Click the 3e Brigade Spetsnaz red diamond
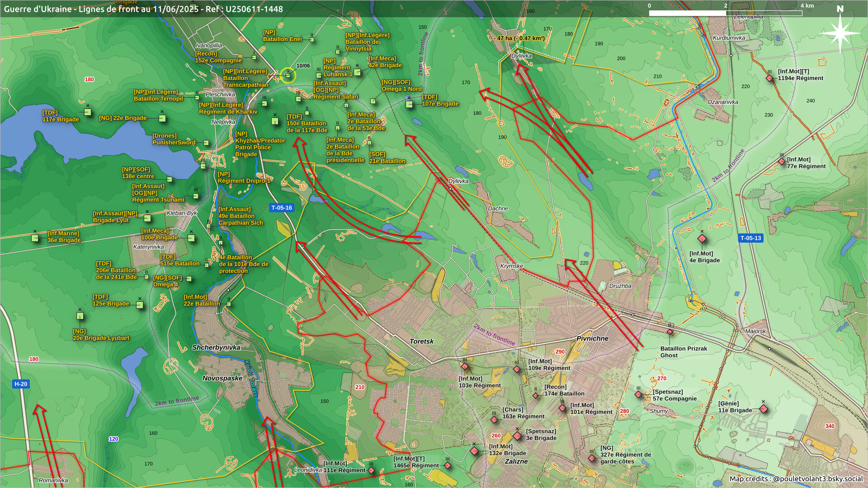868x488 pixels. pyautogui.click(x=517, y=436)
